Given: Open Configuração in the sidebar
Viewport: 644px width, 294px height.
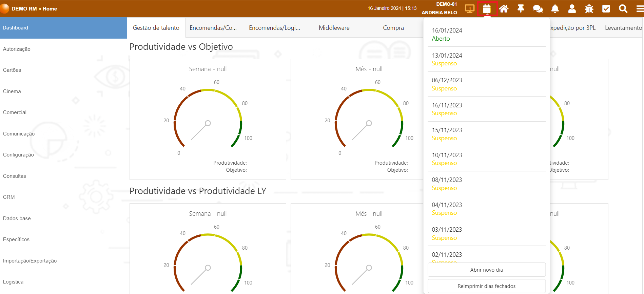Looking at the screenshot, I should [63, 155].
